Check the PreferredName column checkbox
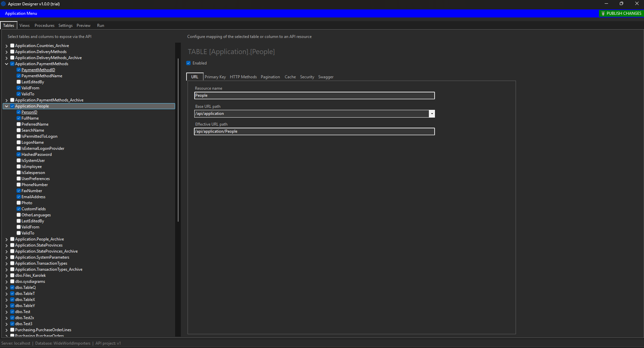644x348 pixels. [18, 124]
